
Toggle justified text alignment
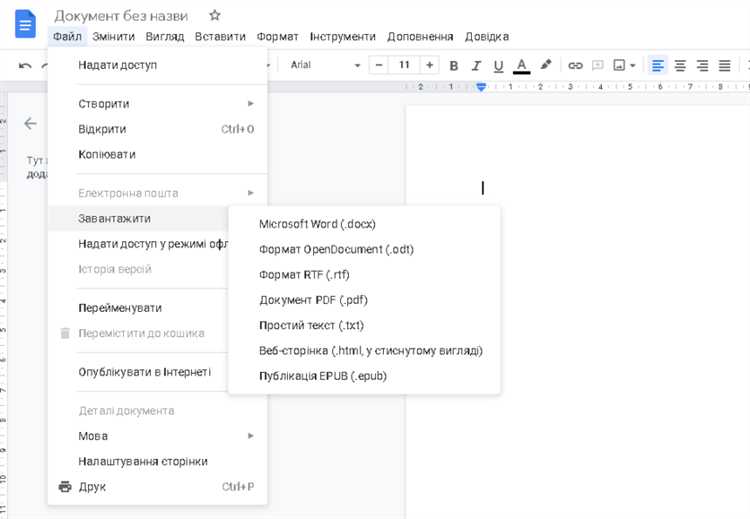pos(724,66)
